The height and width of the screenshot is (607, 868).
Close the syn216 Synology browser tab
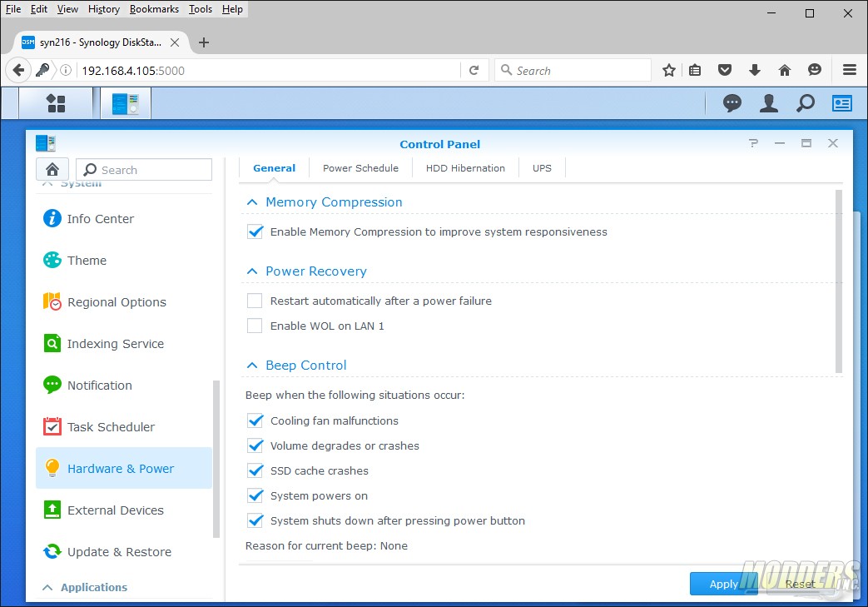coord(175,42)
